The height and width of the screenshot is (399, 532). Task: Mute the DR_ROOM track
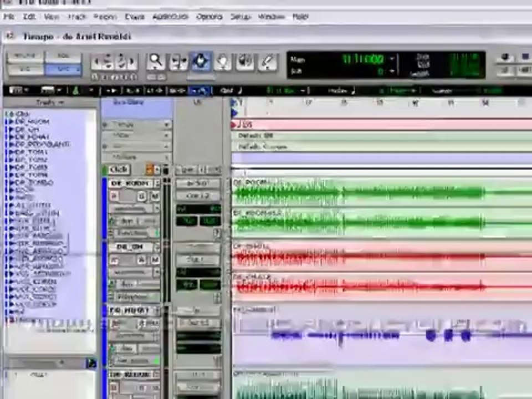pos(155,196)
